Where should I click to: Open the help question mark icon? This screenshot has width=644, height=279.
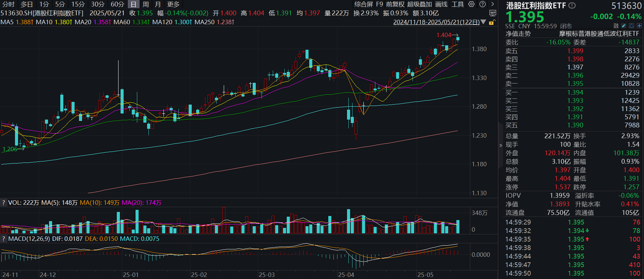click(483, 4)
